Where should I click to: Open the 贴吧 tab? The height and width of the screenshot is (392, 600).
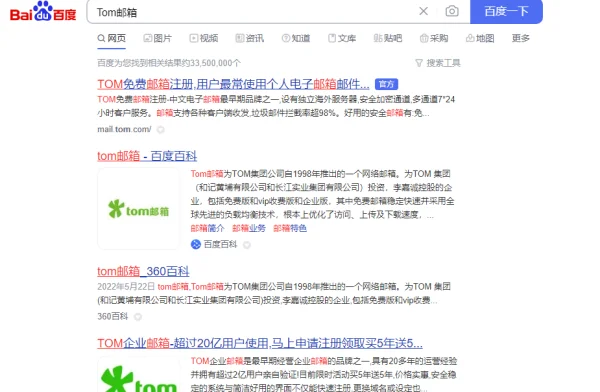[x=388, y=38]
